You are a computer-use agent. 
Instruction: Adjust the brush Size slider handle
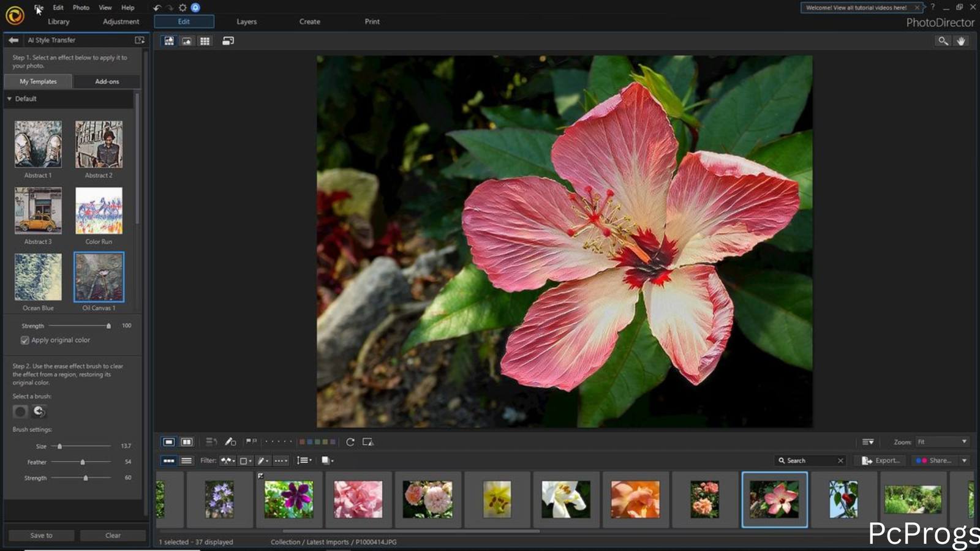pos(59,446)
